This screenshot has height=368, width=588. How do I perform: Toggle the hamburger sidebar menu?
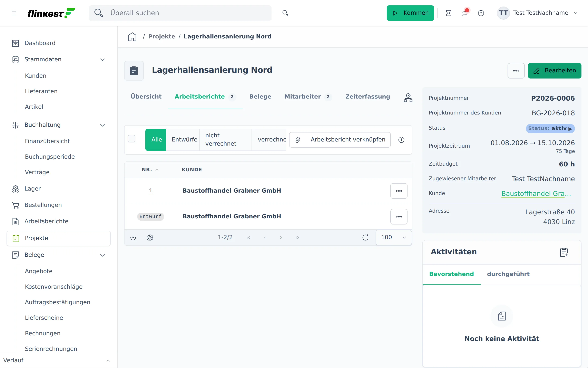point(14,13)
